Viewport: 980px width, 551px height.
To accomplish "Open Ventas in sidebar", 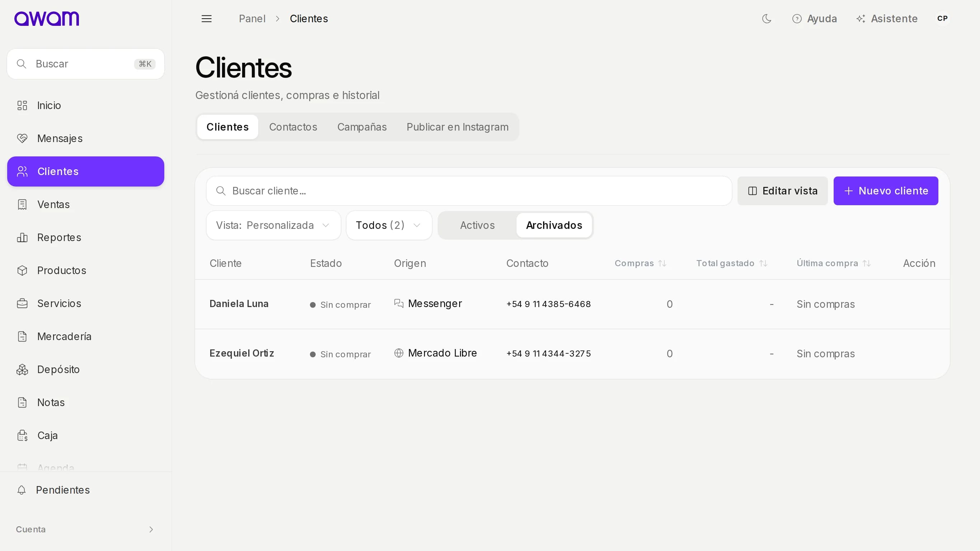I will [x=86, y=204].
